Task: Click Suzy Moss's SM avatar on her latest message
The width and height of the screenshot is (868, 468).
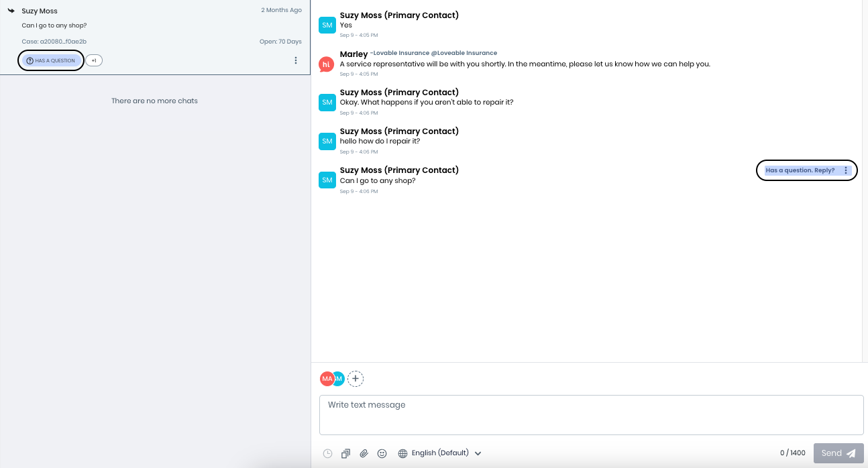Action: click(327, 180)
